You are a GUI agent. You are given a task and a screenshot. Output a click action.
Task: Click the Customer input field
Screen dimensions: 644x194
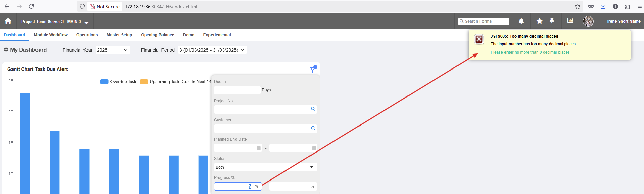265,129
